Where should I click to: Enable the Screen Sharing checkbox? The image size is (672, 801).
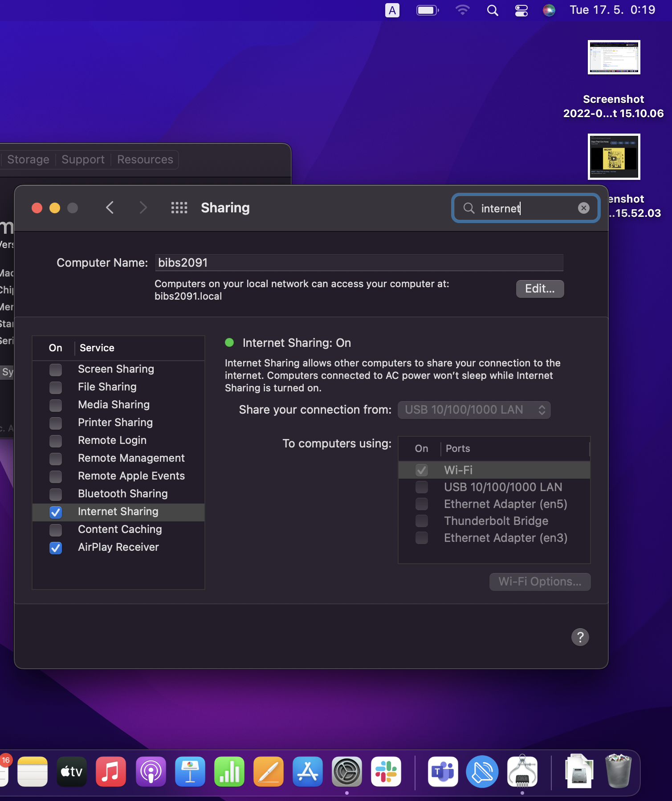[x=56, y=370]
